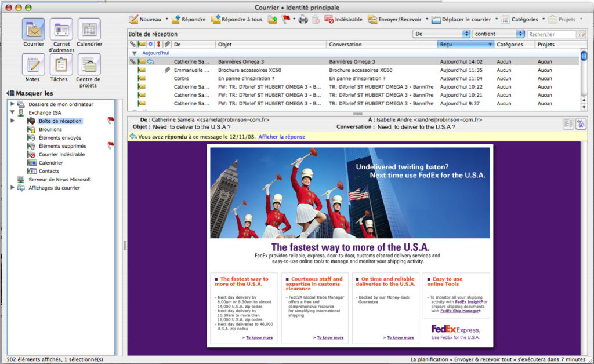This screenshot has height=364, width=594.
Task: Forward the message with the arrow-envelope icon
Action: (273, 19)
